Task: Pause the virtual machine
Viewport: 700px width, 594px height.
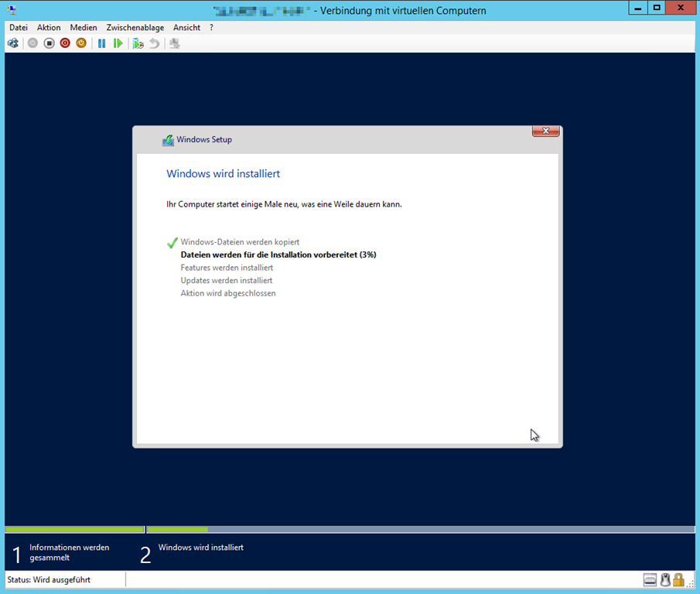Action: (101, 43)
